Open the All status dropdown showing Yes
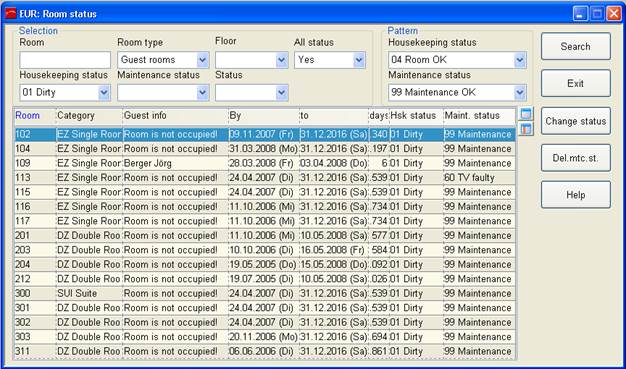 coord(359,60)
